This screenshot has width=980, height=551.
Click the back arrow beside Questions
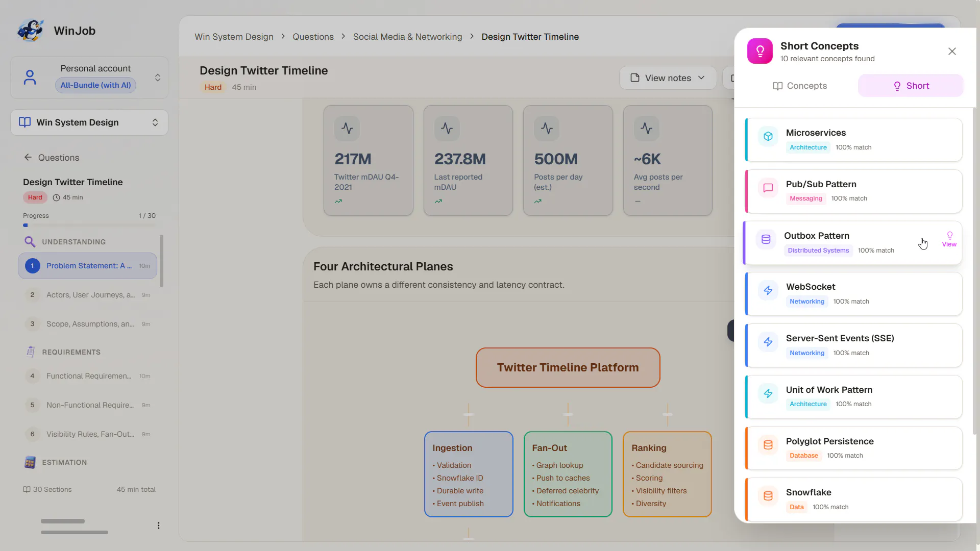click(x=28, y=157)
